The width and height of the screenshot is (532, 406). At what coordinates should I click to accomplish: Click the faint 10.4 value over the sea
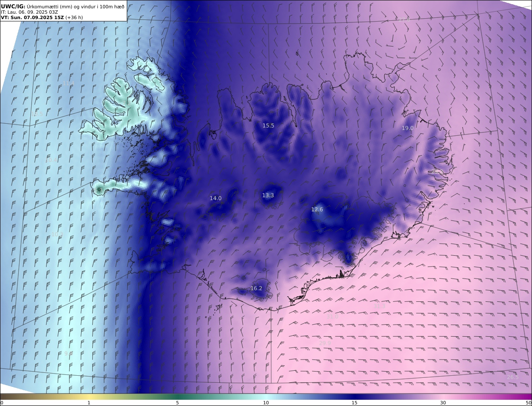tap(51, 160)
